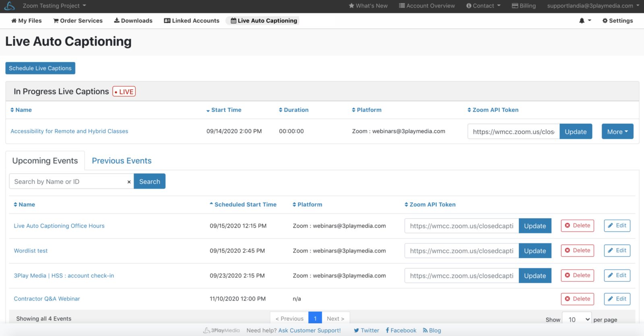Expand the More dropdown for in-progress event
The width and height of the screenshot is (644, 336).
(x=617, y=131)
